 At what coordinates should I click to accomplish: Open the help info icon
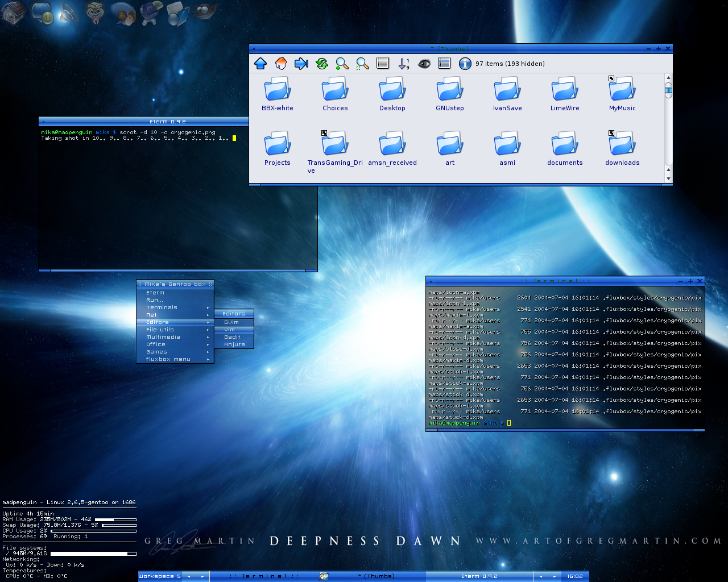tap(465, 64)
